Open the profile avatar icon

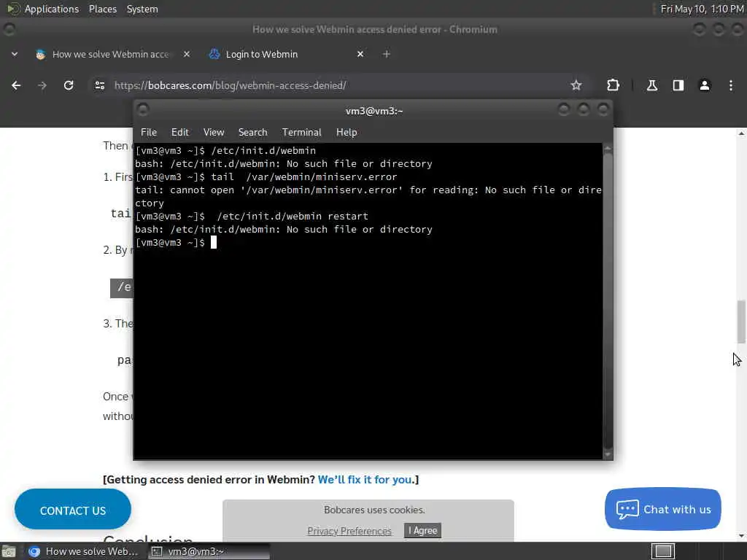pos(705,85)
